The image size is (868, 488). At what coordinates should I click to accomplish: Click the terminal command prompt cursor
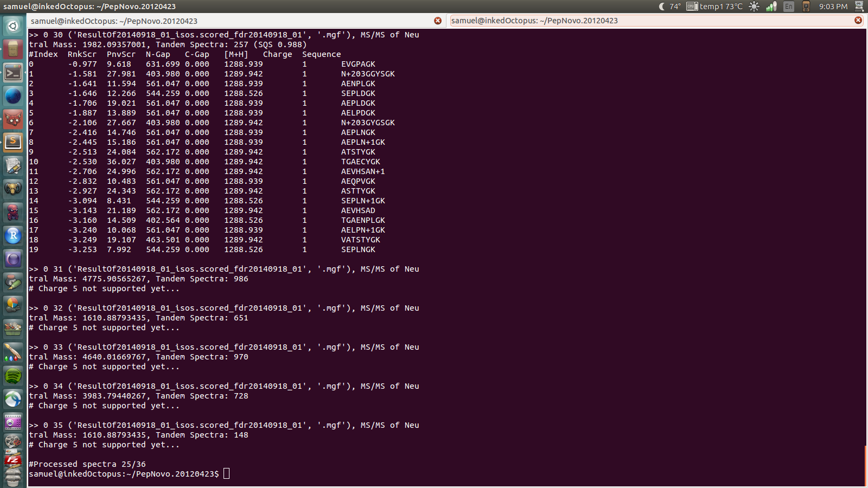pos(227,474)
